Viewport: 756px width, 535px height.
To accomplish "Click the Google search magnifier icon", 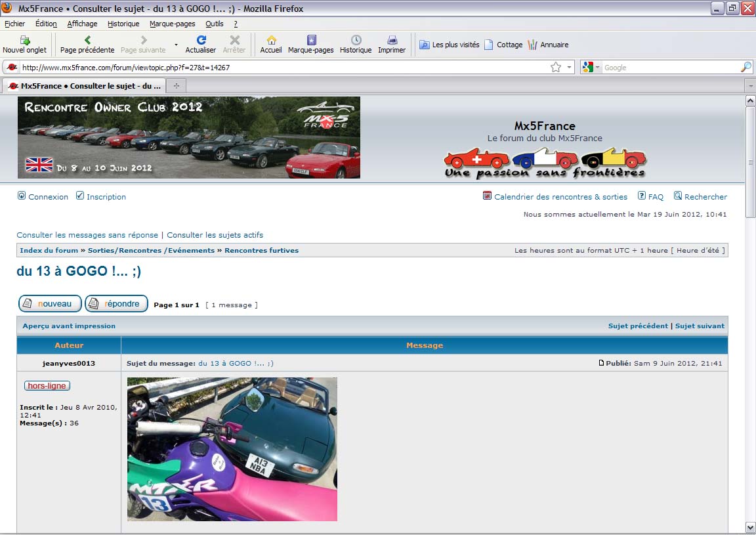I will [746, 67].
